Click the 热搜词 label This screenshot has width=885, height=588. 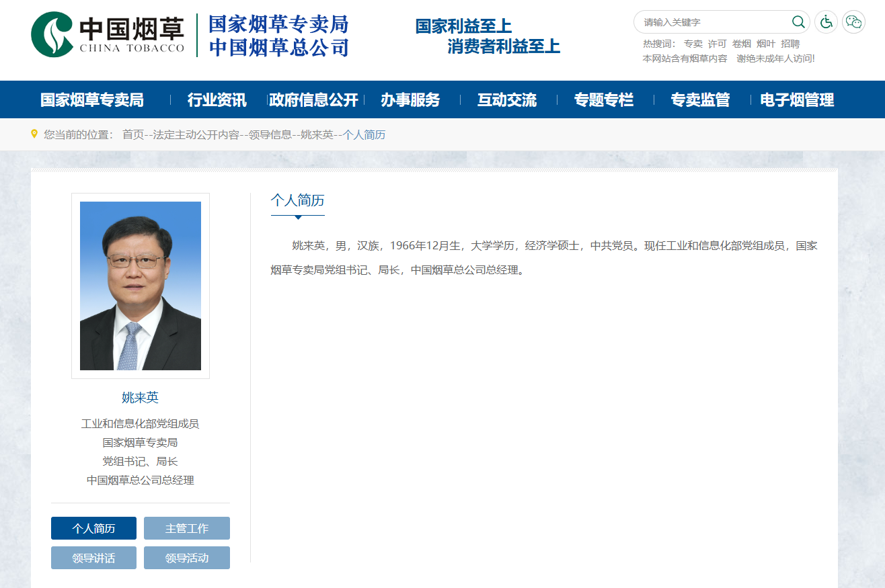click(x=659, y=44)
